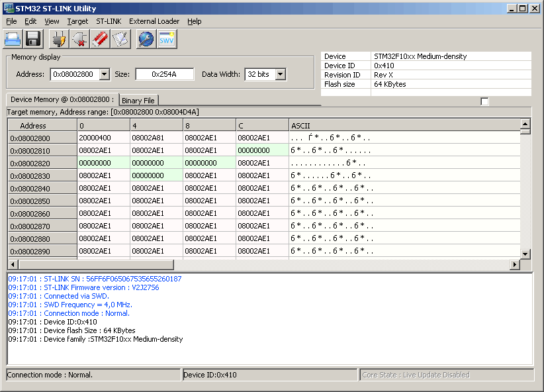This screenshot has height=392, width=544.
Task: Open the SWV viewer icon
Action: 166,40
